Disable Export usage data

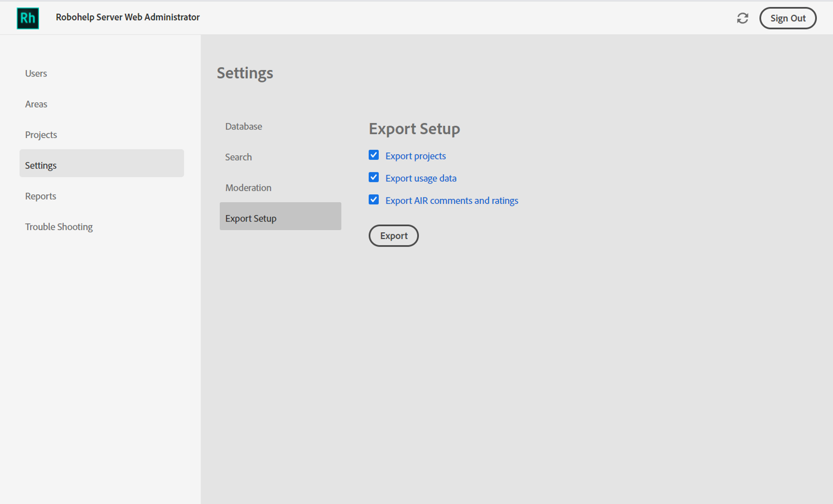373,177
